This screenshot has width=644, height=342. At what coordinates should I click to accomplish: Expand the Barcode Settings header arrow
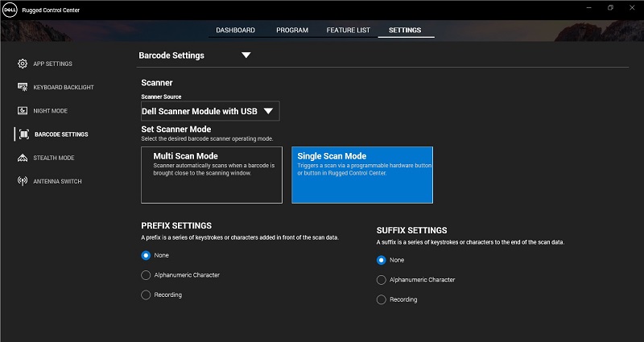[246, 55]
